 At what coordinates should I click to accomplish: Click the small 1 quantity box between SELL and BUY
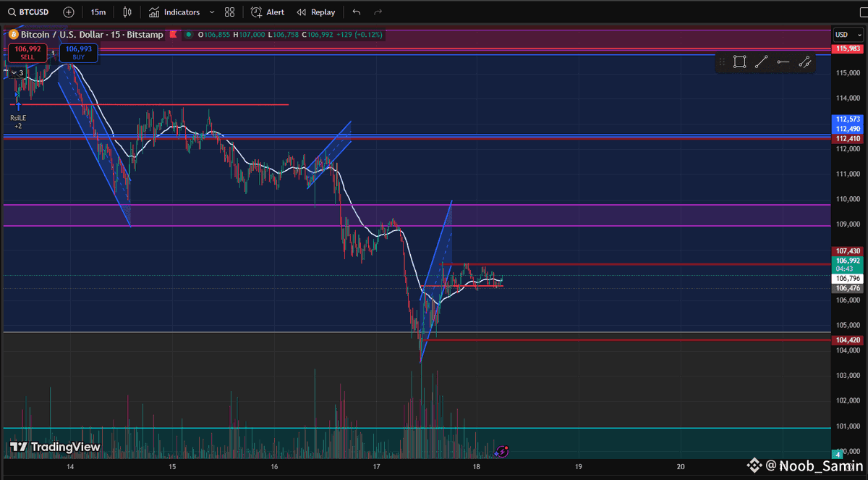53,52
